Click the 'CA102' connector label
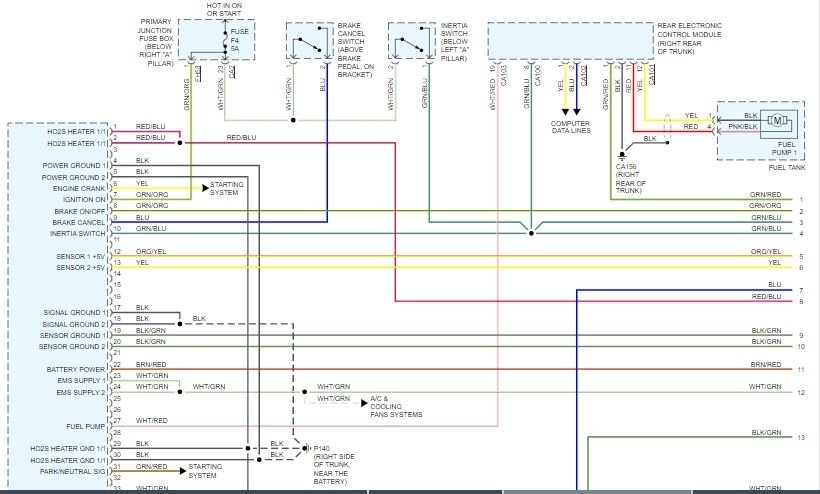The width and height of the screenshot is (820, 494). pos(584,75)
